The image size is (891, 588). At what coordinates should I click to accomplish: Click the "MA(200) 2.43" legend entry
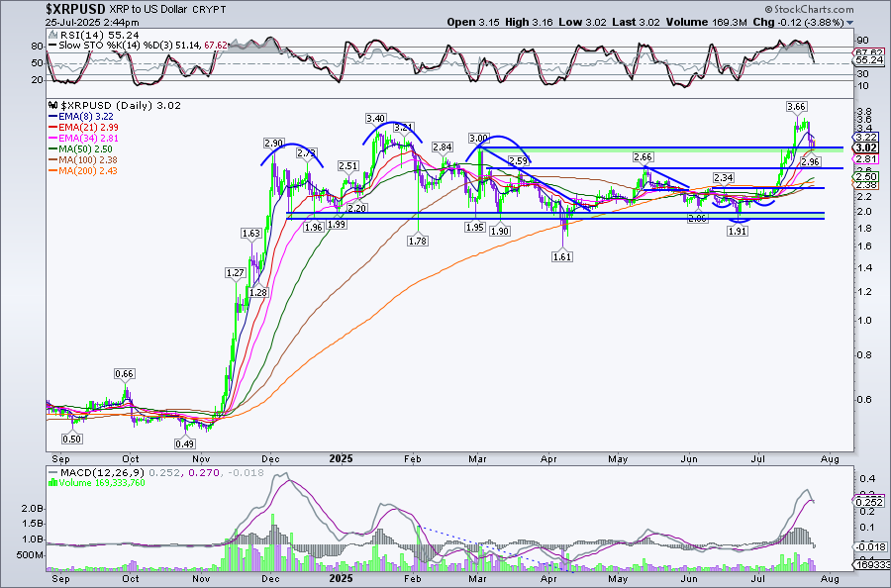(83, 170)
